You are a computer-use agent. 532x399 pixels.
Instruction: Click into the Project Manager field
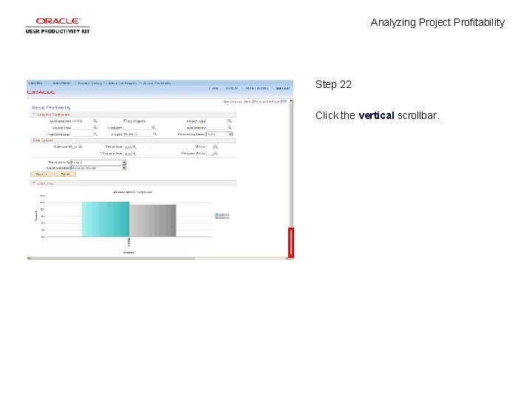tap(82, 134)
